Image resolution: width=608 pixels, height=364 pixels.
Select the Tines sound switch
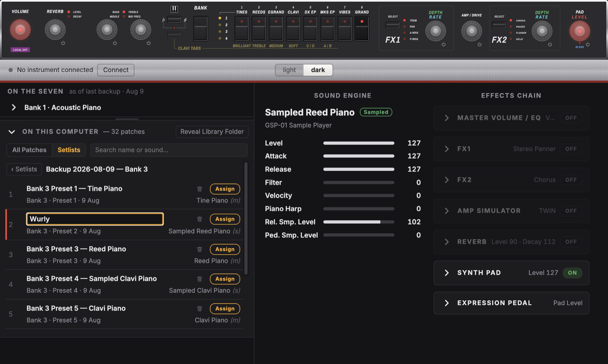tap(241, 28)
